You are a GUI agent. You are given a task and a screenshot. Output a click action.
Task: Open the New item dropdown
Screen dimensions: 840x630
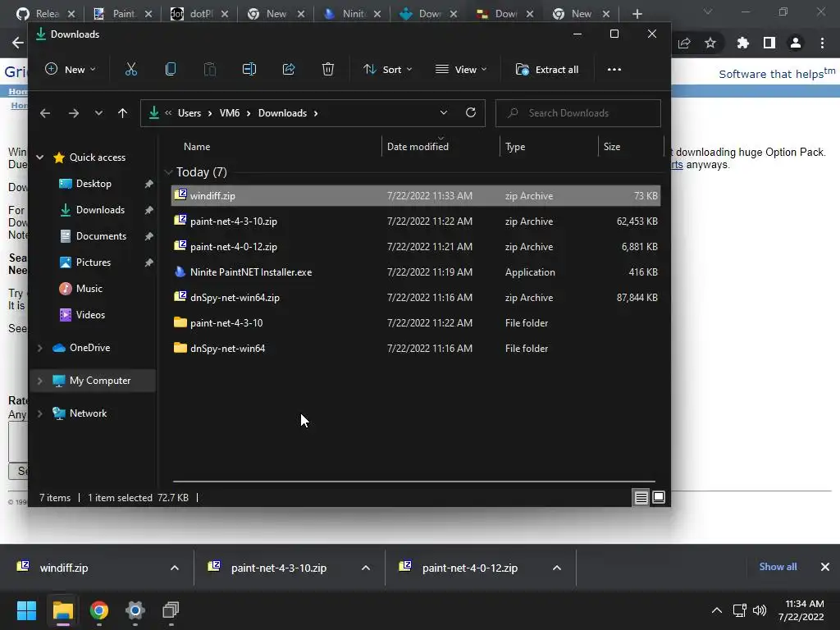click(x=71, y=69)
